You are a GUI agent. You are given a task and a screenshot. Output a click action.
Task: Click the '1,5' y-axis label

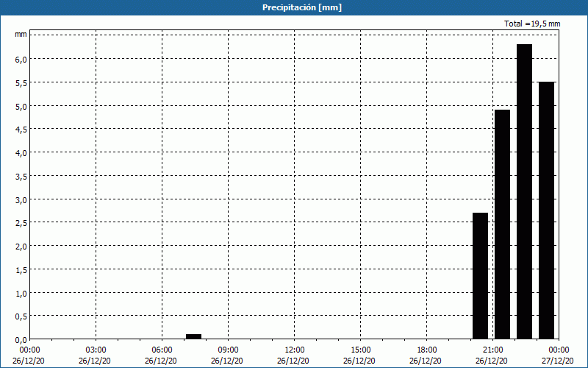coord(21,269)
